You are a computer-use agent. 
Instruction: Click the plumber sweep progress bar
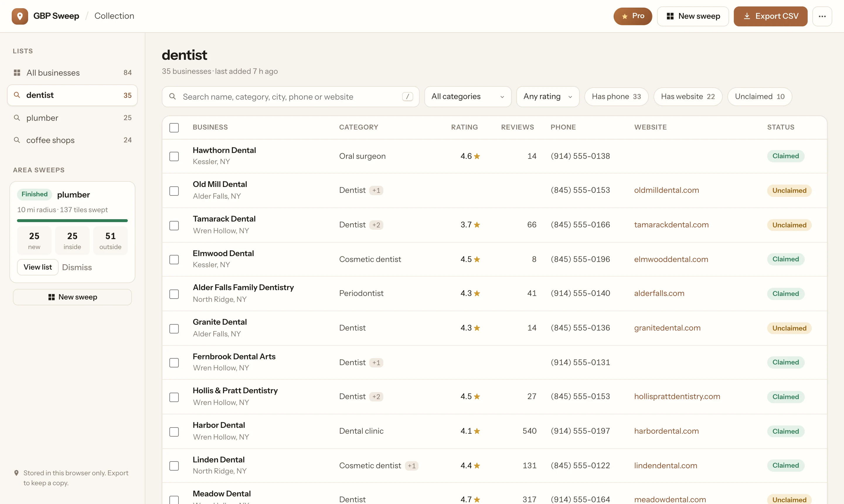[x=72, y=221]
